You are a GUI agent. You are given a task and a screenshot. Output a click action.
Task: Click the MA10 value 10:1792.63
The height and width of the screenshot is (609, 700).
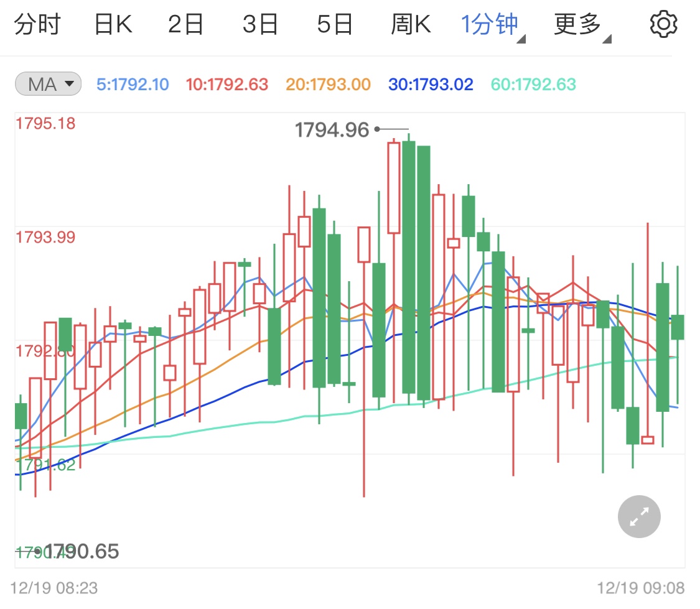tap(226, 85)
